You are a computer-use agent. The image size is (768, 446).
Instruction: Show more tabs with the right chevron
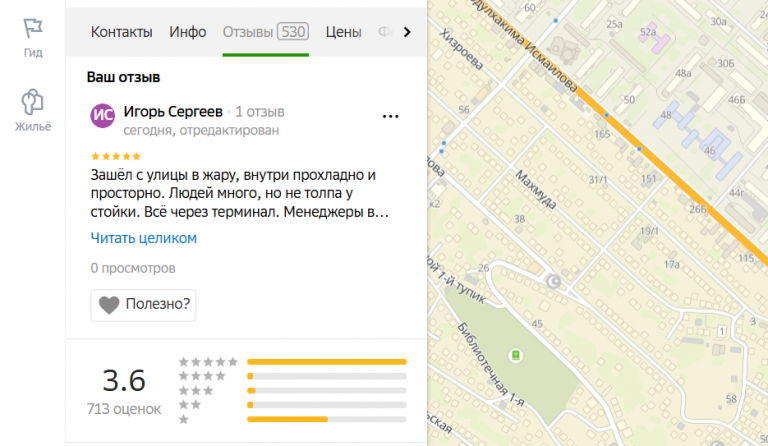coord(407,32)
